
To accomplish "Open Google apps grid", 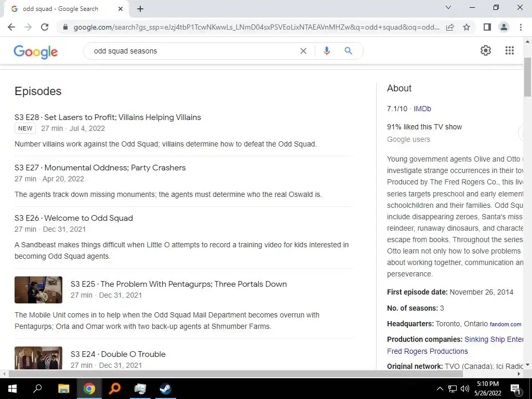I will [510, 50].
